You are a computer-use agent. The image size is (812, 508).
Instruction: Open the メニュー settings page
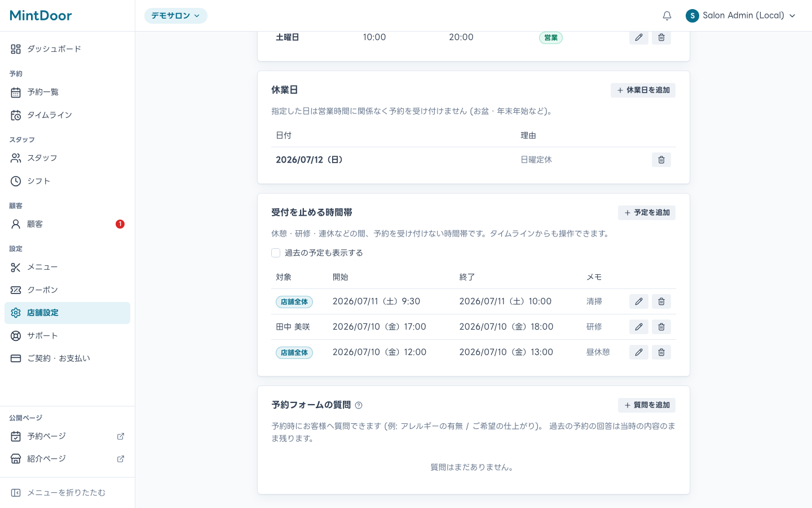point(67,267)
